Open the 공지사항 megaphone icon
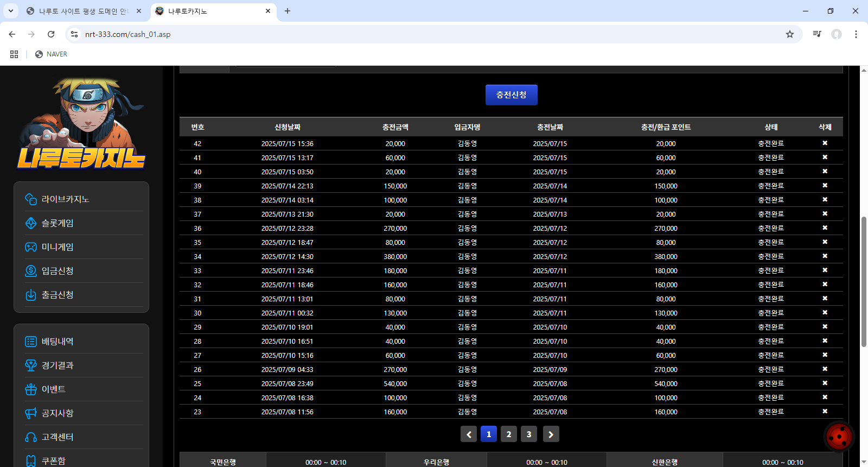Image resolution: width=868 pixels, height=467 pixels. pyautogui.click(x=31, y=413)
